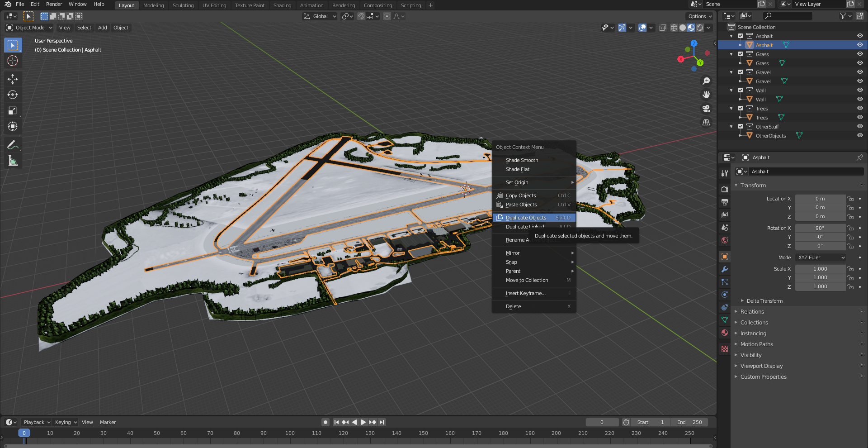Click the Scale X value field
868x448 pixels.
820,269
